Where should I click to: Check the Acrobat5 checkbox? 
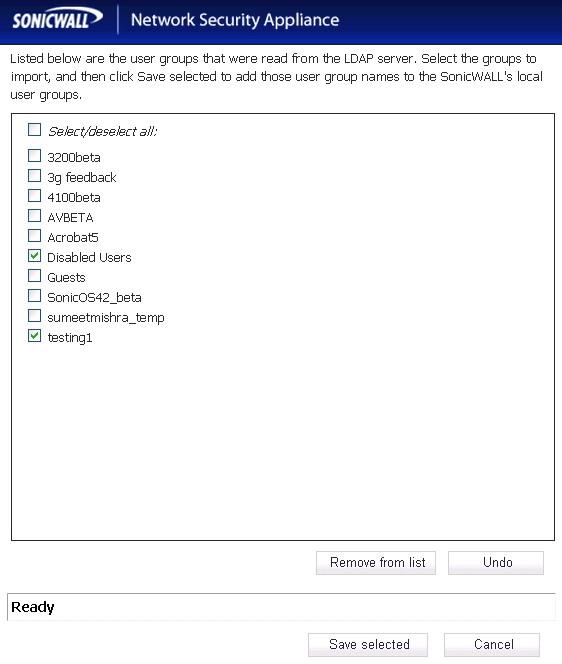click(34, 235)
